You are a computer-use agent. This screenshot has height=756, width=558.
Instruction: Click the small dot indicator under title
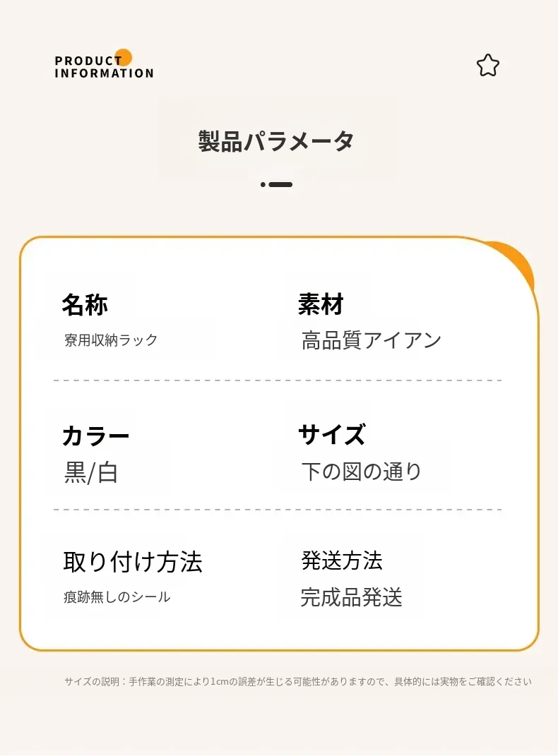[x=263, y=185]
